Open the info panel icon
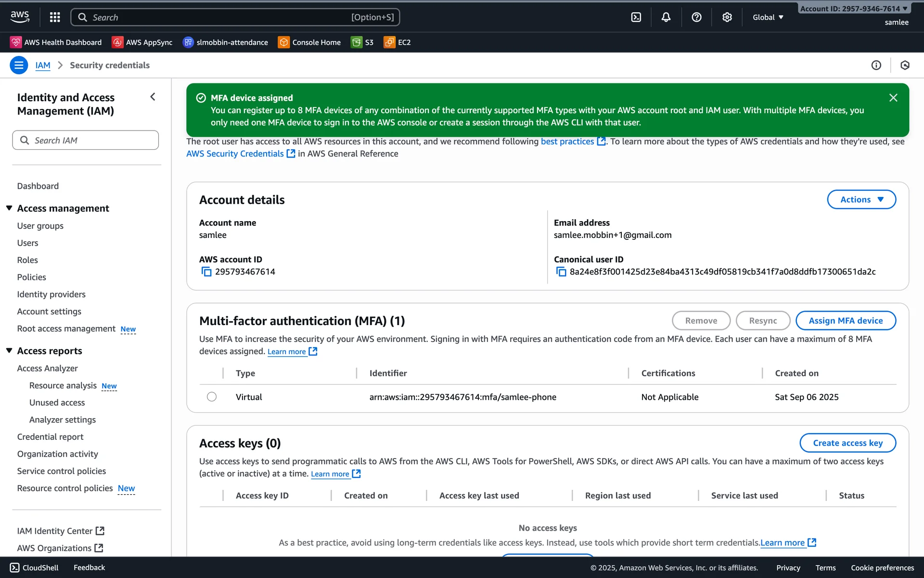 (x=876, y=65)
